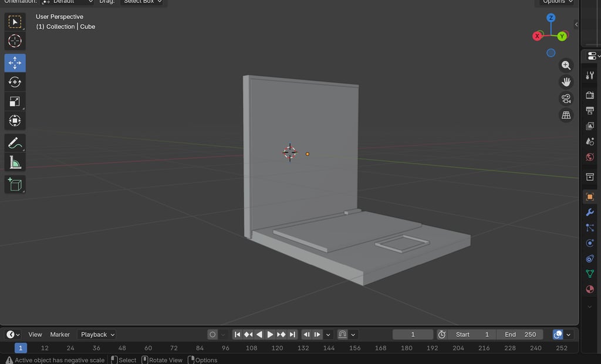Open the View Layer properties tab
The image size is (601, 364).
[x=590, y=126]
